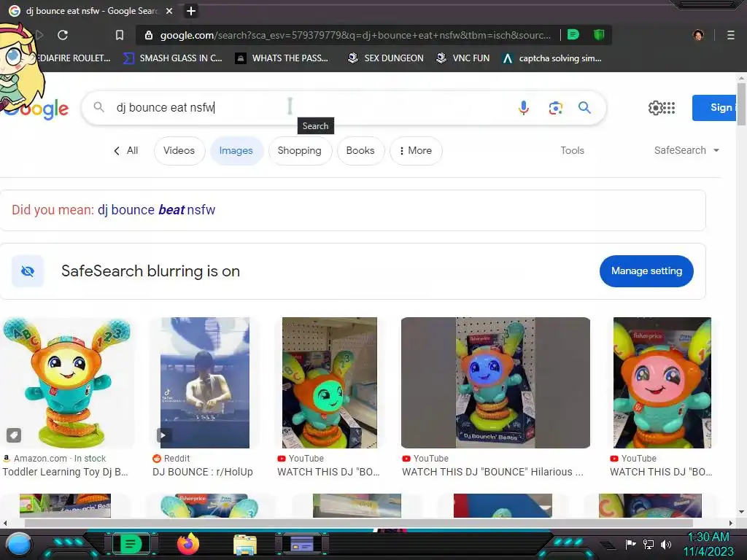This screenshot has height=560, width=747.
Task: Open File Explorer from the taskbar
Action: point(245,545)
